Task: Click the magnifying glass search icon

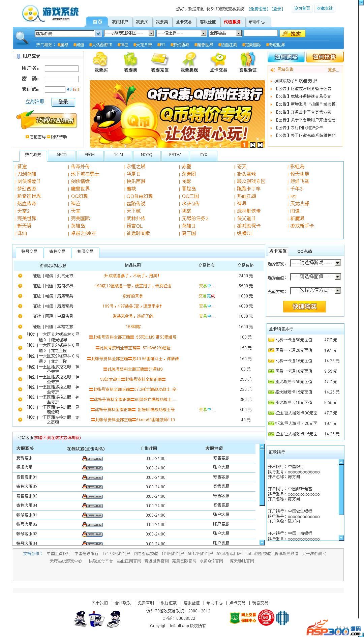Action: tap(22, 37)
